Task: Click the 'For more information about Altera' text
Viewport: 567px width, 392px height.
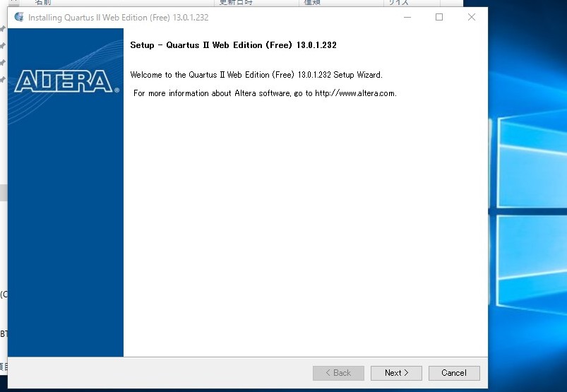Action: click(265, 93)
